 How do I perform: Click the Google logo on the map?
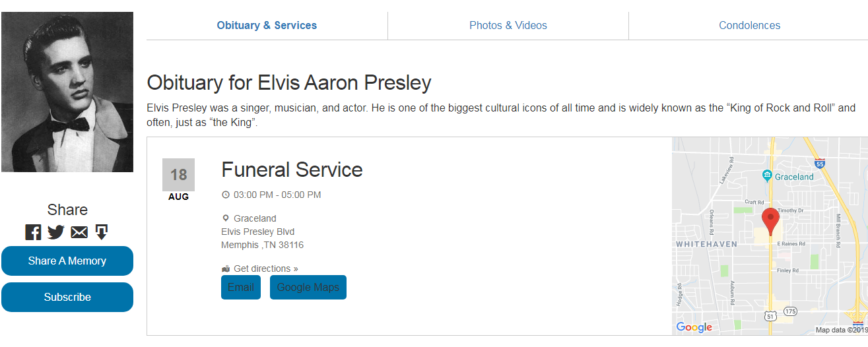pyautogui.click(x=694, y=327)
